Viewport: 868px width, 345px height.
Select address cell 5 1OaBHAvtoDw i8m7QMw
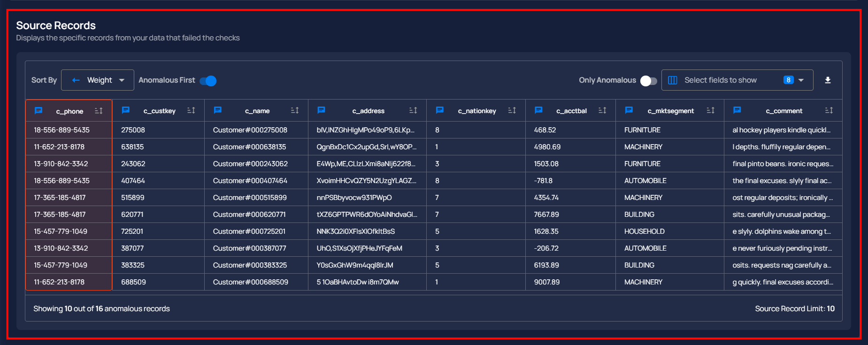367,282
